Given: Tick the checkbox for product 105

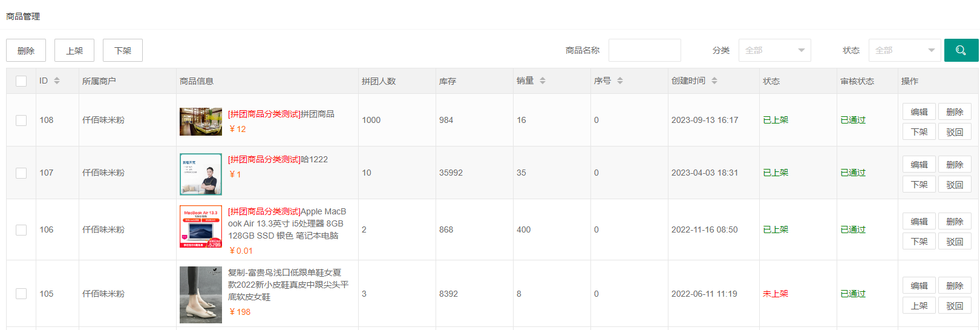Looking at the screenshot, I should (x=21, y=294).
